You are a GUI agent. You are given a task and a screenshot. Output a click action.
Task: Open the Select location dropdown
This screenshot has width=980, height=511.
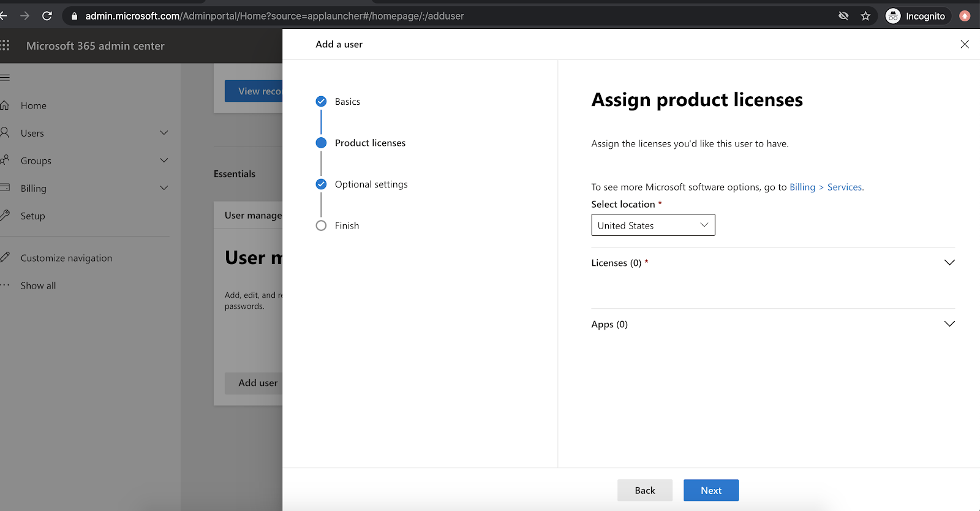(653, 225)
